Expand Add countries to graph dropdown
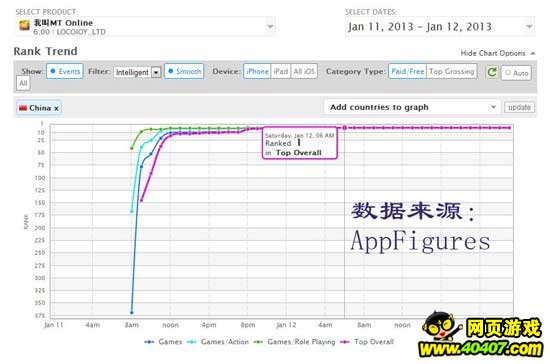 412,107
